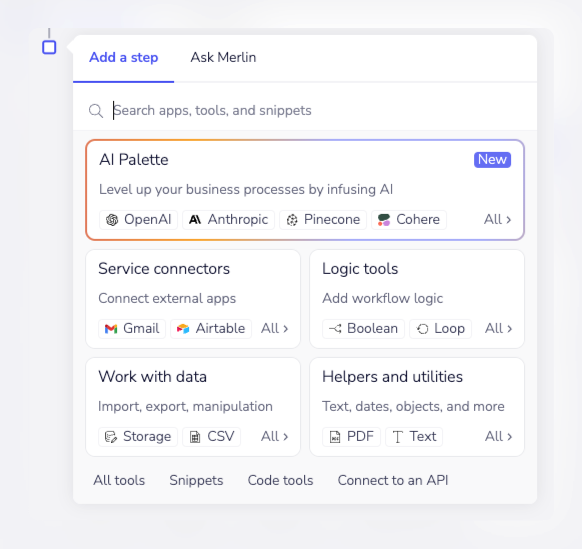Click the Anthropic logo icon
This screenshot has width=582, height=549.
[x=195, y=220]
